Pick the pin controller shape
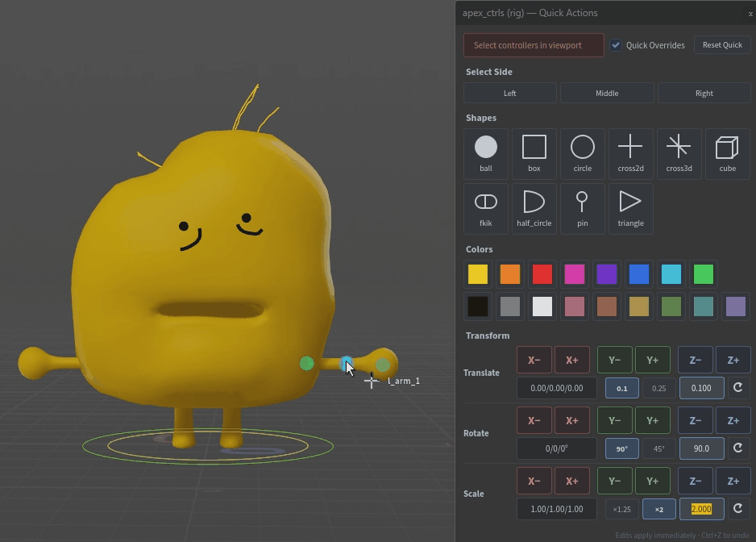Viewport: 756px width, 542px height. coord(583,209)
